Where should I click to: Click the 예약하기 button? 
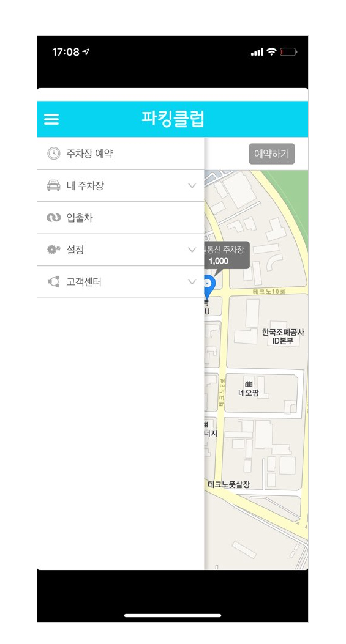(271, 154)
